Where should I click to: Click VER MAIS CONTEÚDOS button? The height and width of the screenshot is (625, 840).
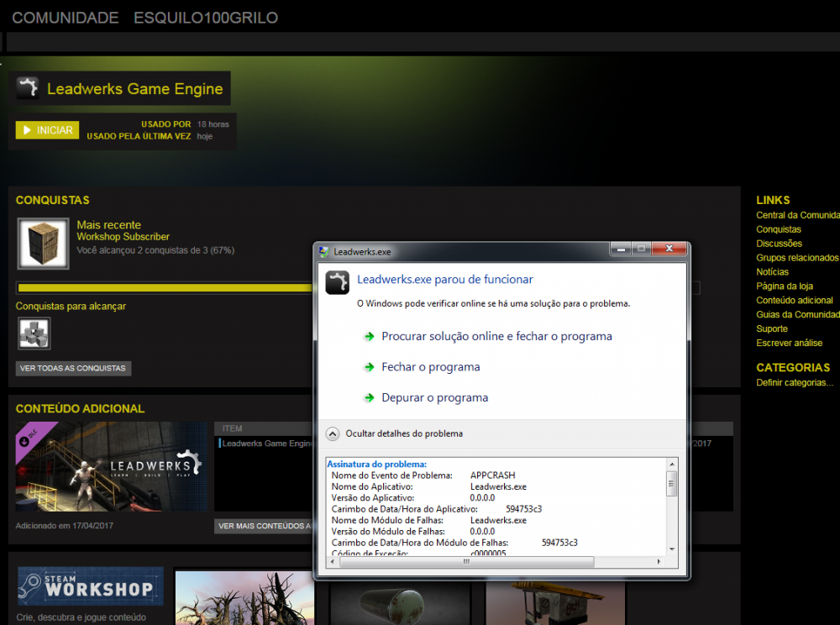click(264, 526)
